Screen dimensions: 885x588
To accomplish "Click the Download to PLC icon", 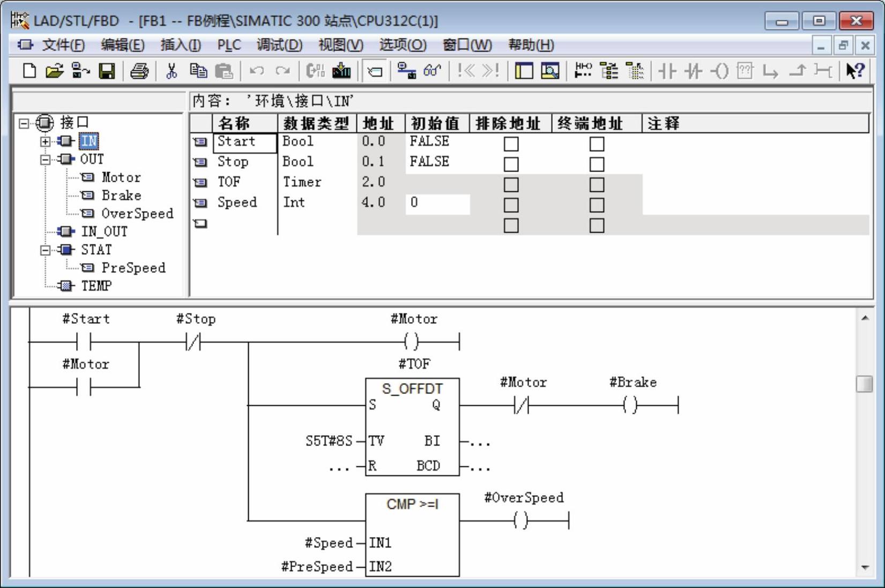I will [341, 71].
